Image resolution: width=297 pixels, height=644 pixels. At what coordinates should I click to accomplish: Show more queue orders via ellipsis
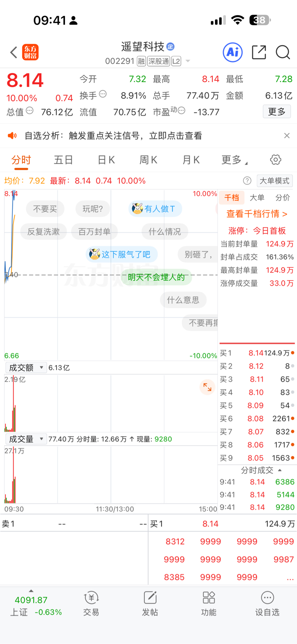click(290, 578)
